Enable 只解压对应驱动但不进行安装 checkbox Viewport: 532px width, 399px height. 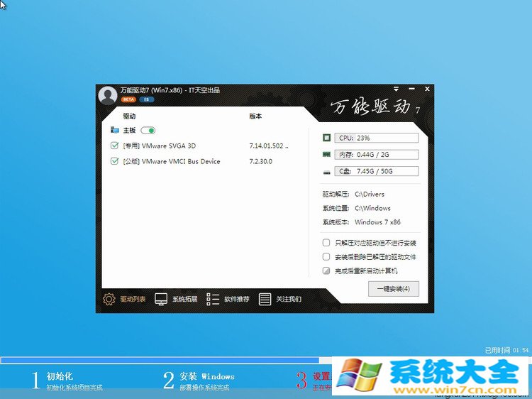point(326,243)
